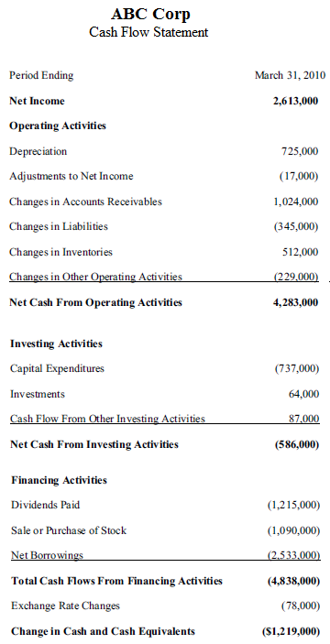Click Total Cash Flows From Financing Activities
This screenshot has height=644, width=330.
coord(116,581)
